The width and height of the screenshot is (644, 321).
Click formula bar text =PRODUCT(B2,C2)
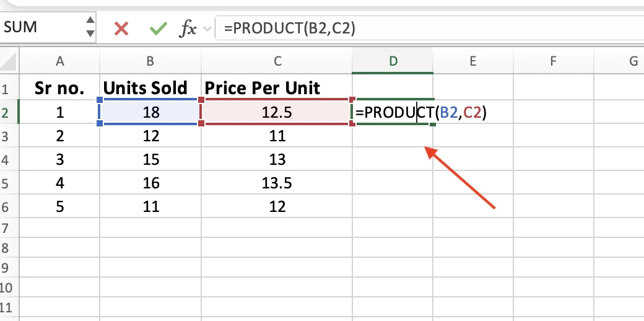(290, 28)
